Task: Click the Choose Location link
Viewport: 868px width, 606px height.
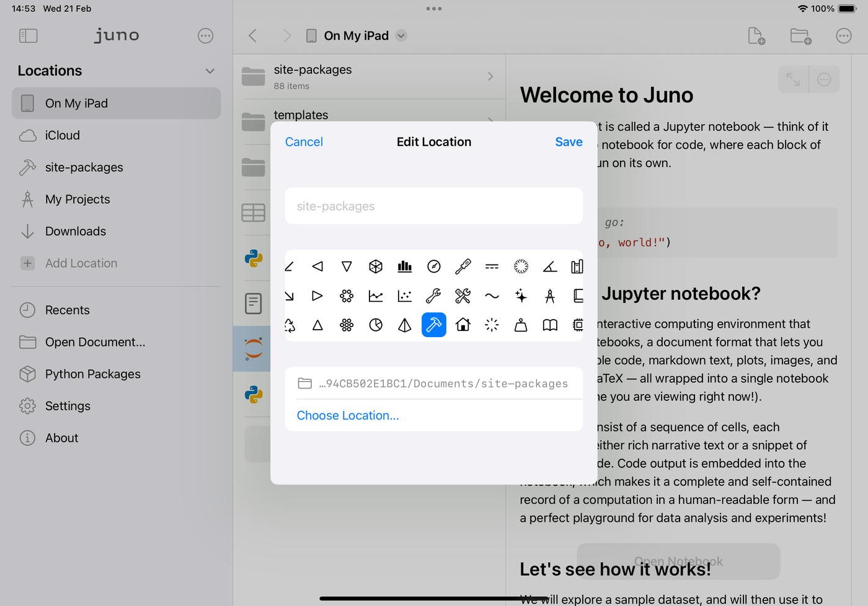Action: [348, 415]
